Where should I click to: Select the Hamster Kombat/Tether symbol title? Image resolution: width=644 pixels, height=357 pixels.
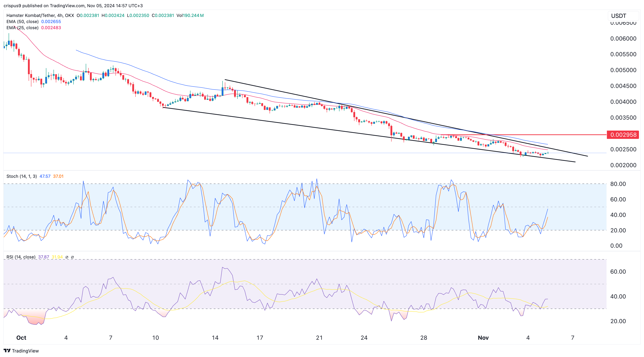30,15
